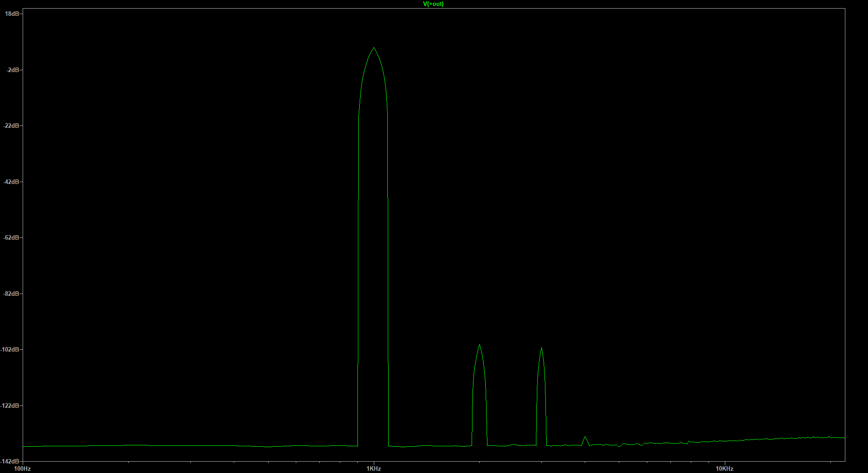Click the -42dB axis label

(11, 182)
